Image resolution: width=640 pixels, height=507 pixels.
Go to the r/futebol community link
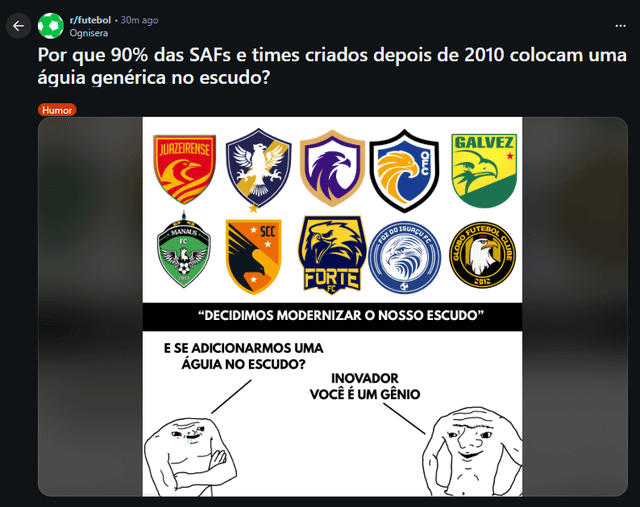(x=90, y=20)
